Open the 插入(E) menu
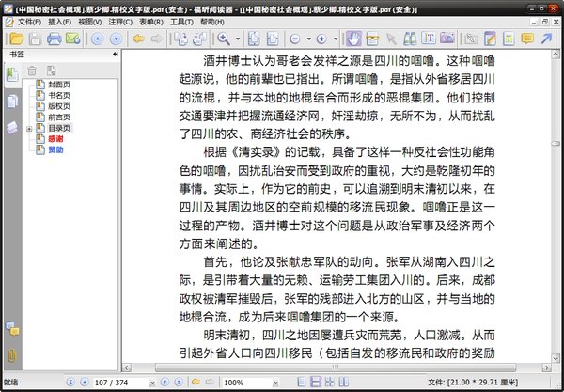 (60, 23)
